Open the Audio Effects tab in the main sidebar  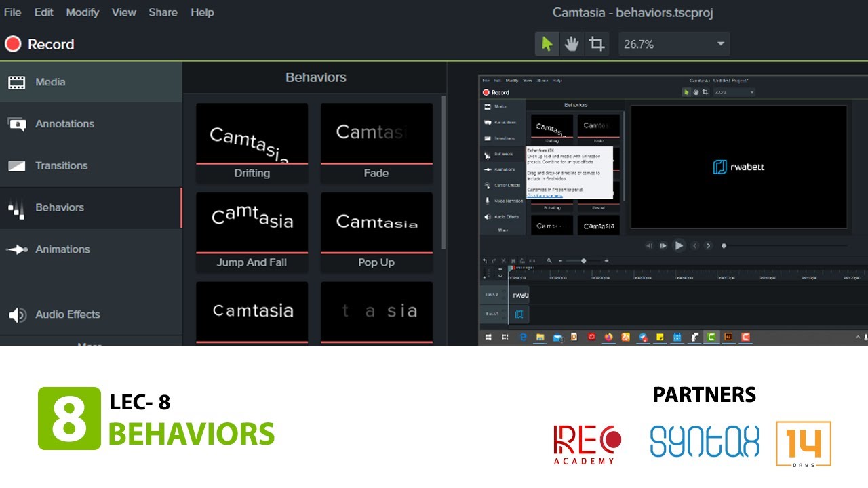point(91,314)
